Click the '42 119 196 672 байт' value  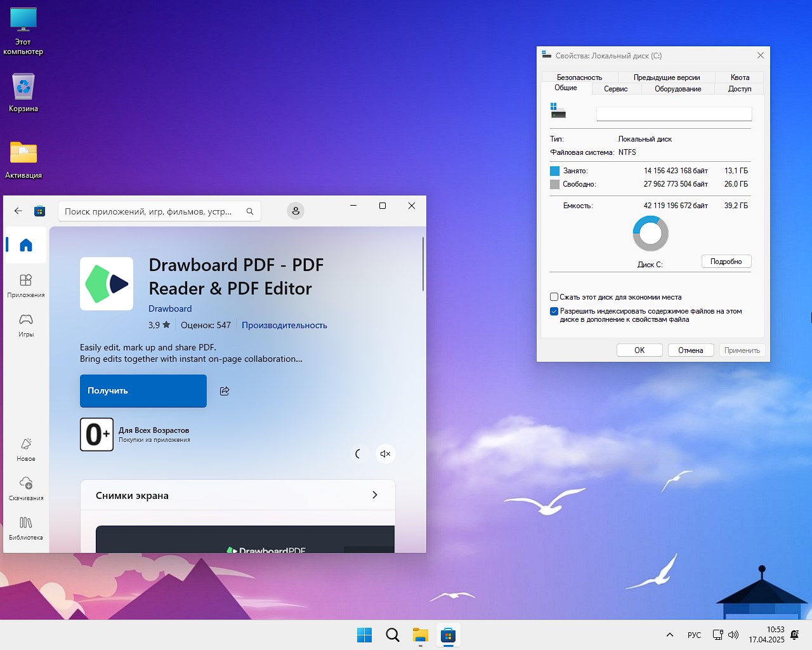pos(676,206)
